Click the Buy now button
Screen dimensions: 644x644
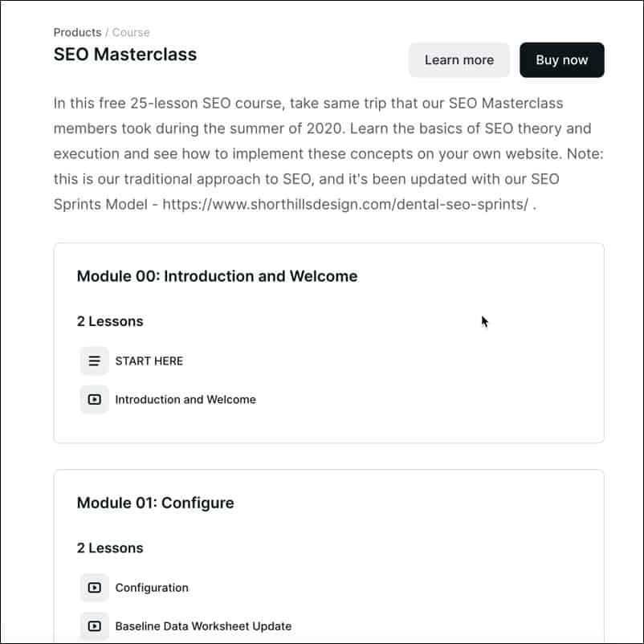click(562, 60)
